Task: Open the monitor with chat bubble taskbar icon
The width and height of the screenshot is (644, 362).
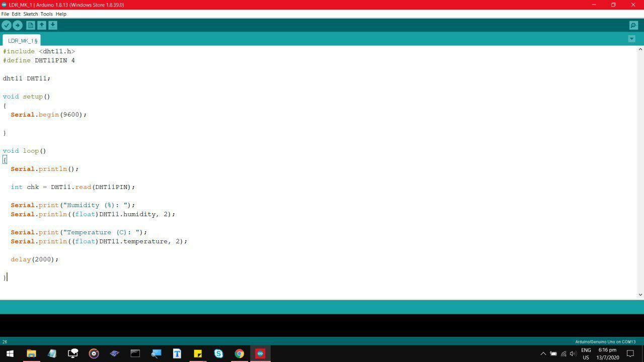Action: 73,354
